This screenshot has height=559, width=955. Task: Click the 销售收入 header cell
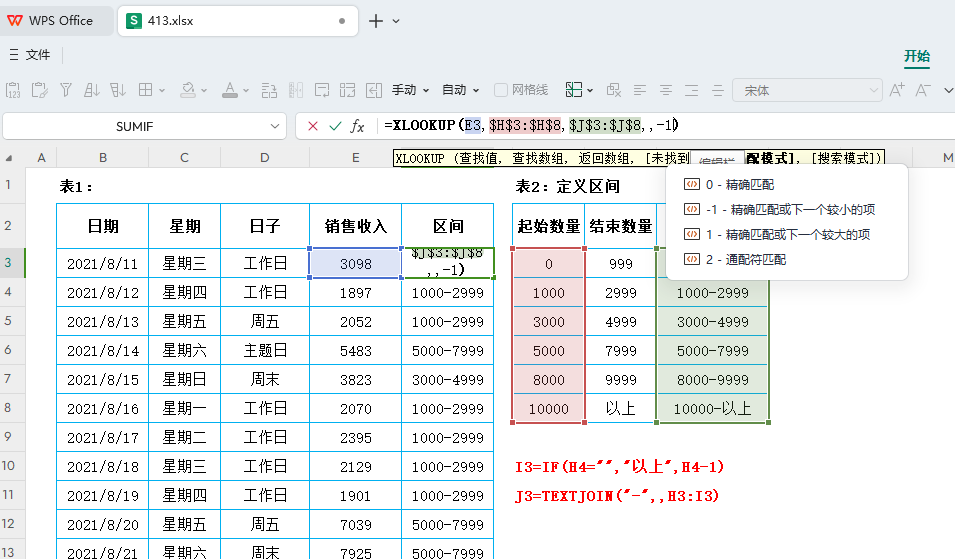pyautogui.click(x=356, y=227)
